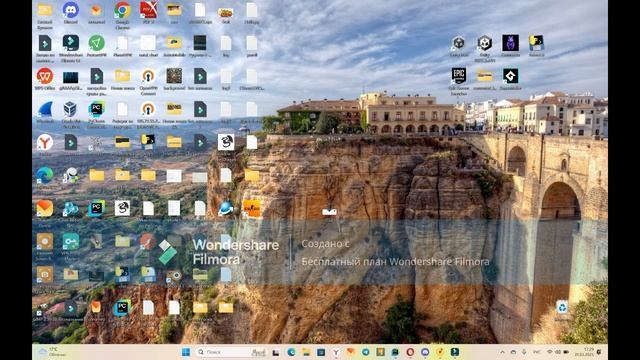This screenshot has height=360, width=640.
Task: Open the OpenVPN Connect shortcut
Action: (148, 76)
